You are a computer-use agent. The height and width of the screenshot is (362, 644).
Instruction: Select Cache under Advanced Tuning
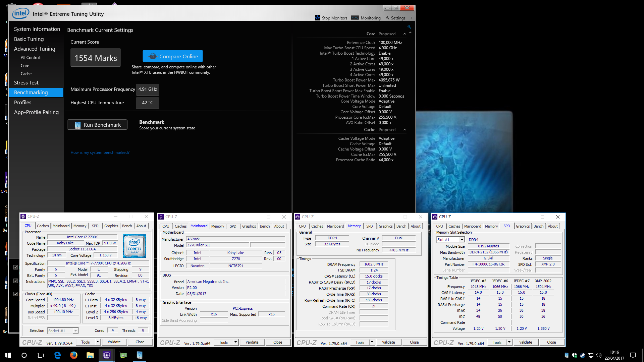[x=26, y=74]
